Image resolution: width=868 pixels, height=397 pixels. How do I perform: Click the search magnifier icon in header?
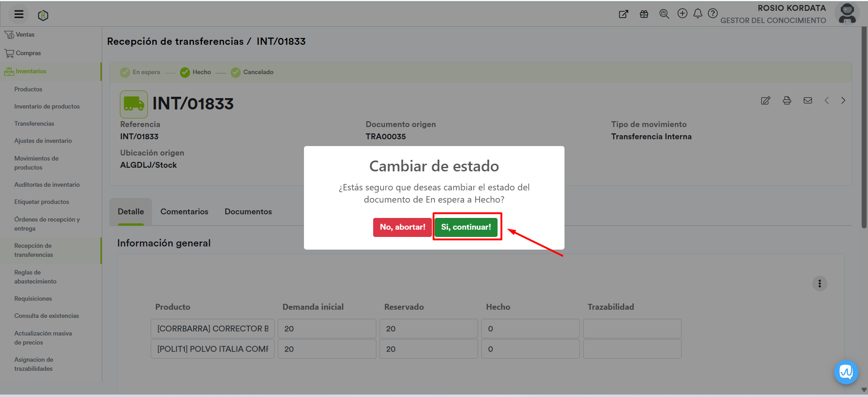(664, 14)
